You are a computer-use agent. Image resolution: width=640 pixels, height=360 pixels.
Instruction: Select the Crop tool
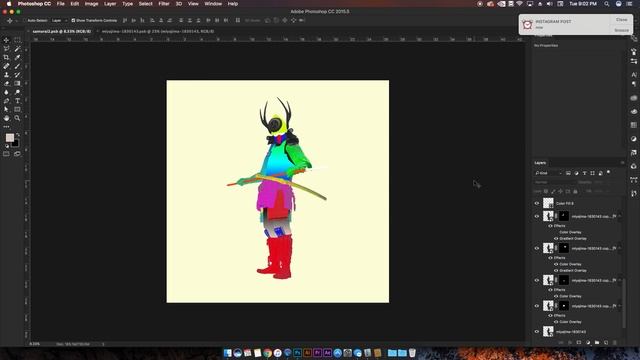point(6,57)
